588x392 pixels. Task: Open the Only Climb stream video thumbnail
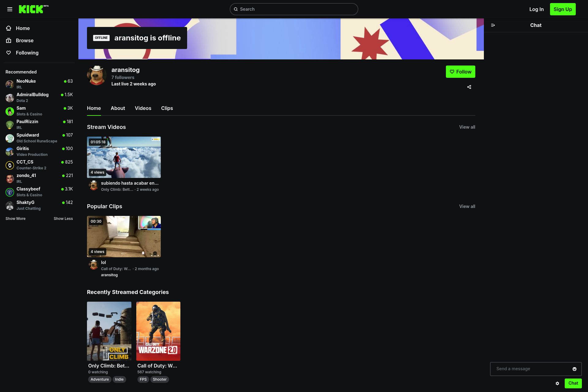(124, 157)
